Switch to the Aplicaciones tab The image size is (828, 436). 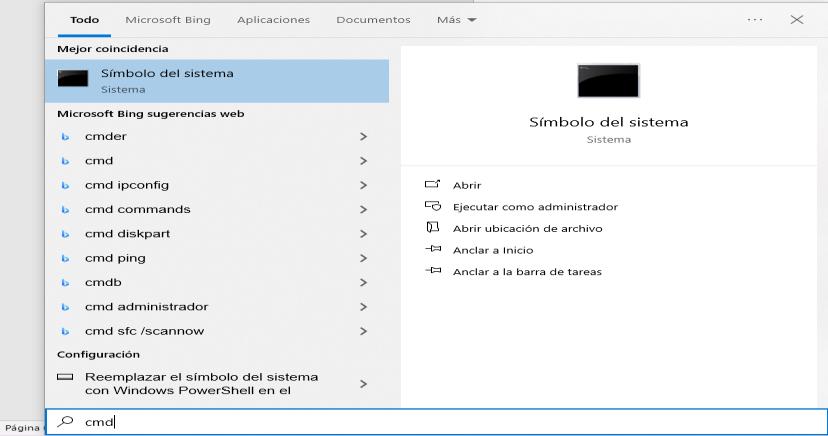pyautogui.click(x=274, y=20)
